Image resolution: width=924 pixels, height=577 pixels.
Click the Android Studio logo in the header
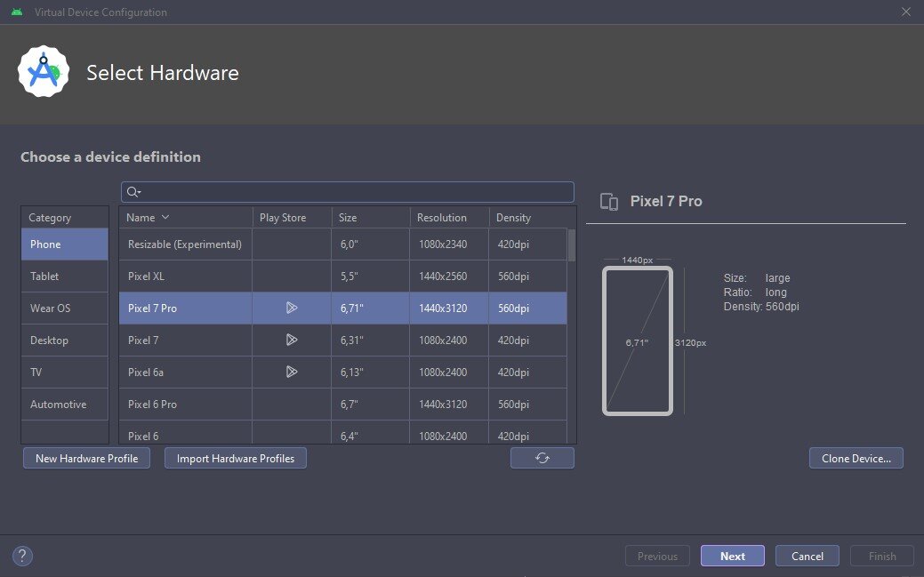(44, 72)
